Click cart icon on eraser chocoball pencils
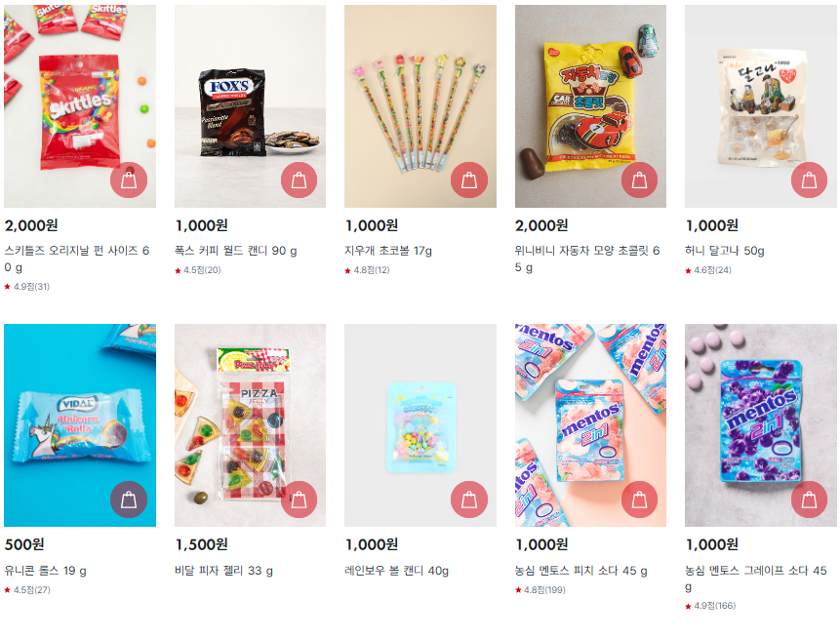 (x=469, y=180)
